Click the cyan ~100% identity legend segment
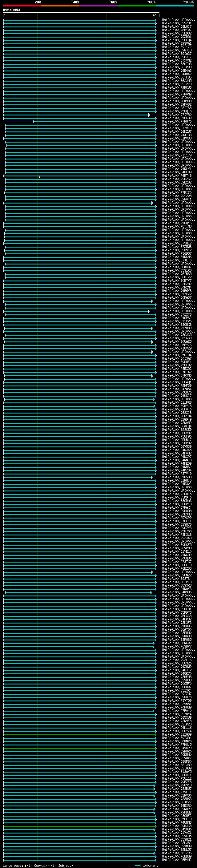The width and height of the screenshot is (197, 868). point(175,6)
